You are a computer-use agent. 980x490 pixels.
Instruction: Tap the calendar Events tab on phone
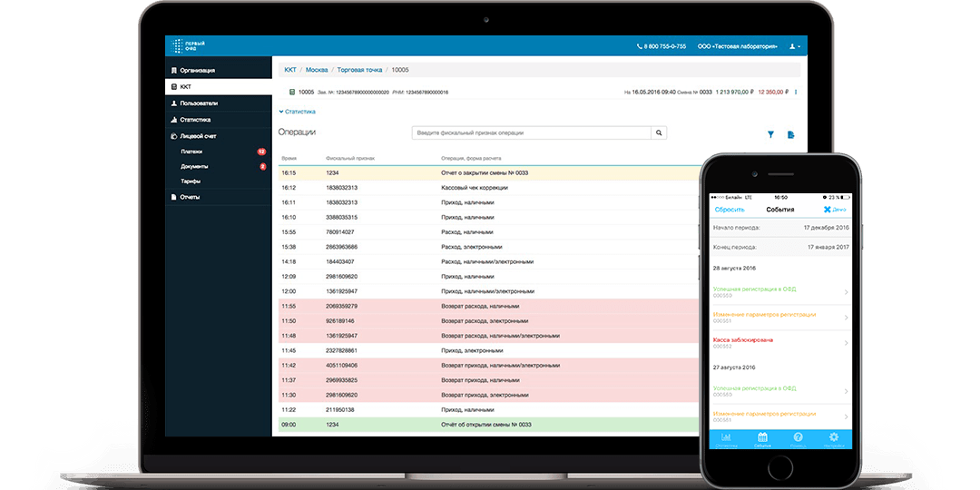[762, 437]
